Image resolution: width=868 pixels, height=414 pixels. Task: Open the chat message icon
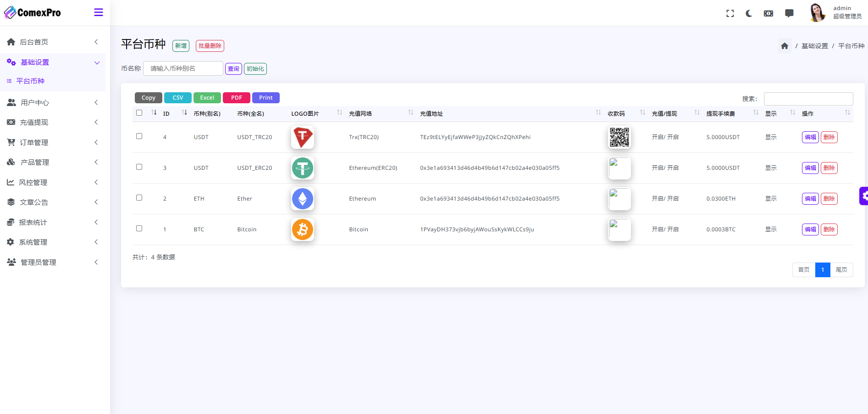coord(789,13)
